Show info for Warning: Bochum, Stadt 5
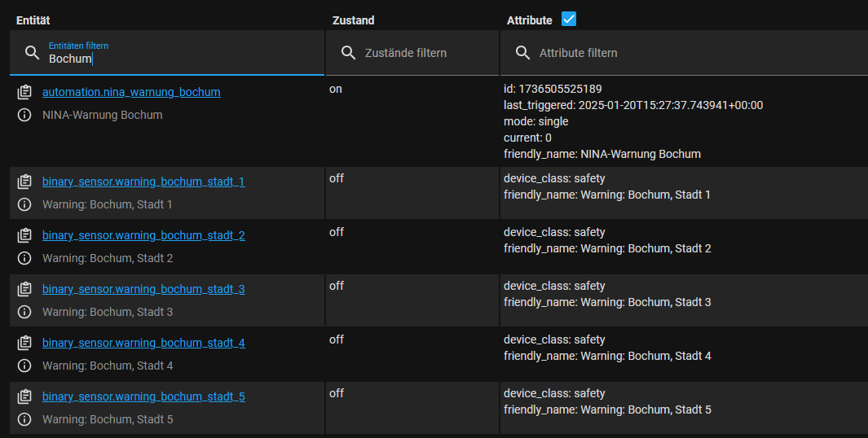Screen dimensions: 868x438 click(24, 419)
